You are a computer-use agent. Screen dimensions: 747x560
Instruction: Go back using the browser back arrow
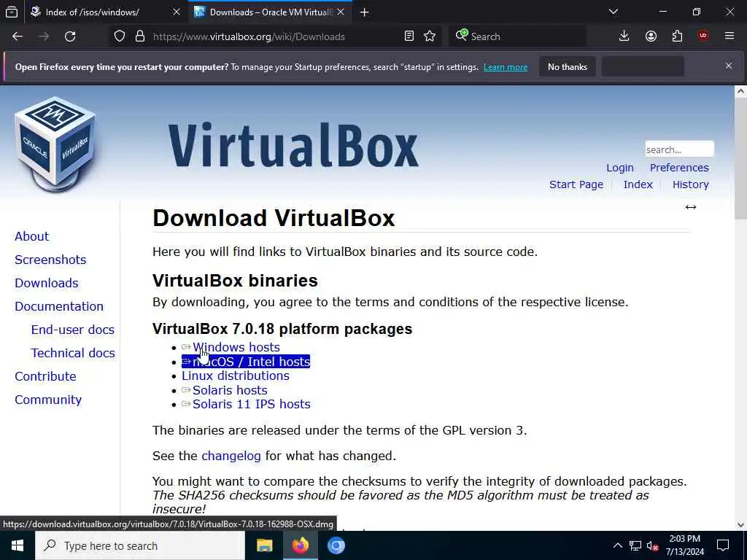18,36
